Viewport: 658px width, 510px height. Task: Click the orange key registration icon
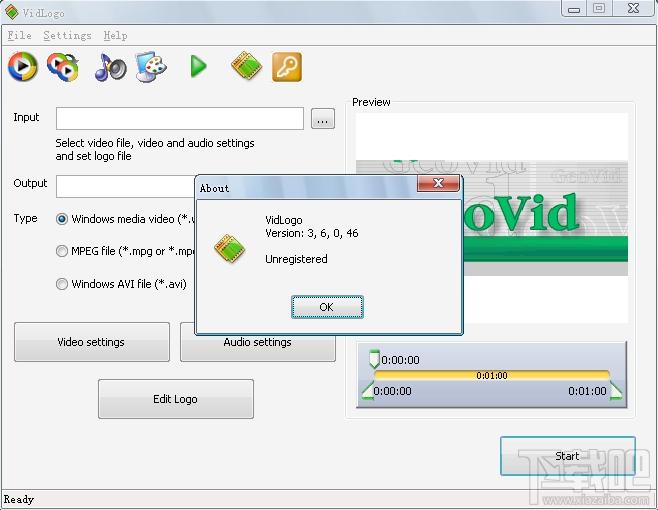287,67
